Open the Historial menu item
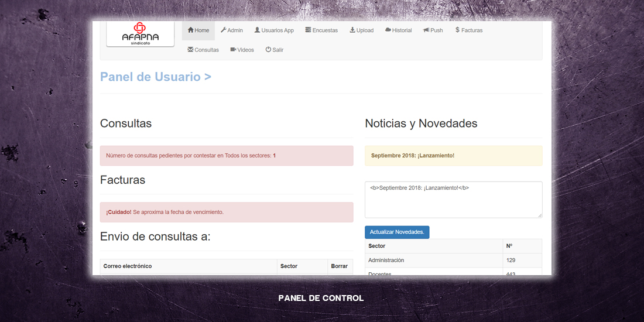The height and width of the screenshot is (322, 644). point(398,30)
